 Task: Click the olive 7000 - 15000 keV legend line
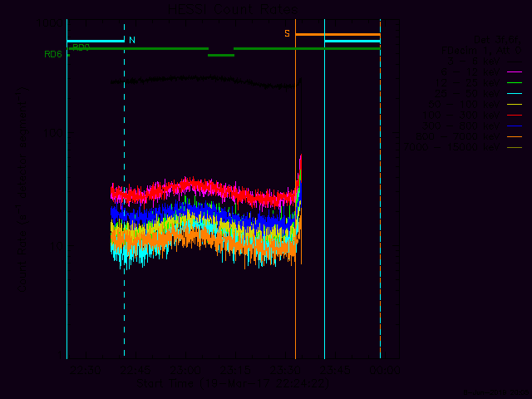[515, 148]
